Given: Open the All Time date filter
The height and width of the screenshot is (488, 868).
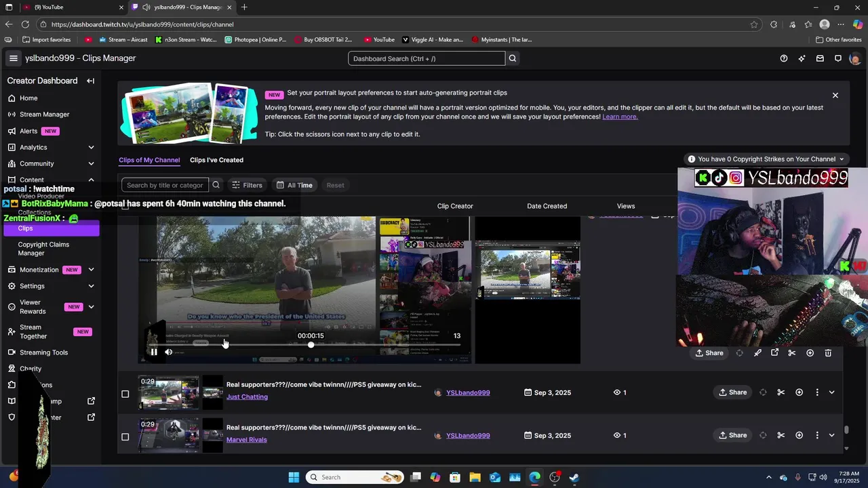Looking at the screenshot, I should tap(294, 185).
